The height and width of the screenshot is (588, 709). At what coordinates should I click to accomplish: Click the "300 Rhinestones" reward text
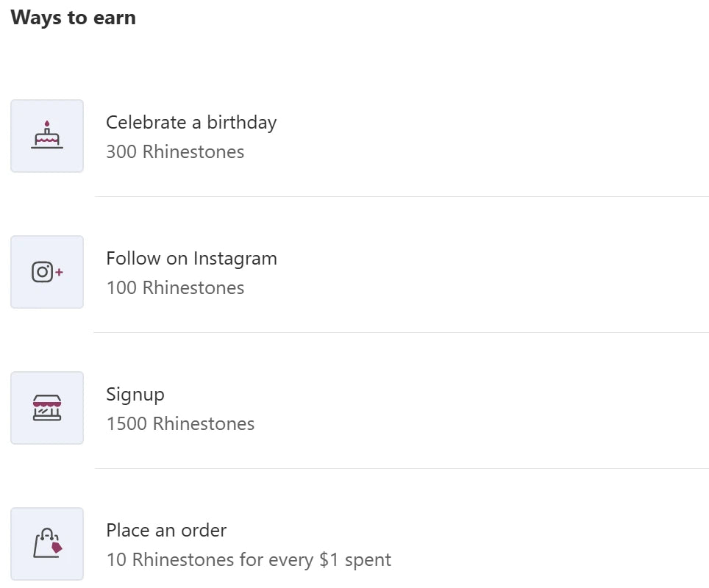pos(175,152)
